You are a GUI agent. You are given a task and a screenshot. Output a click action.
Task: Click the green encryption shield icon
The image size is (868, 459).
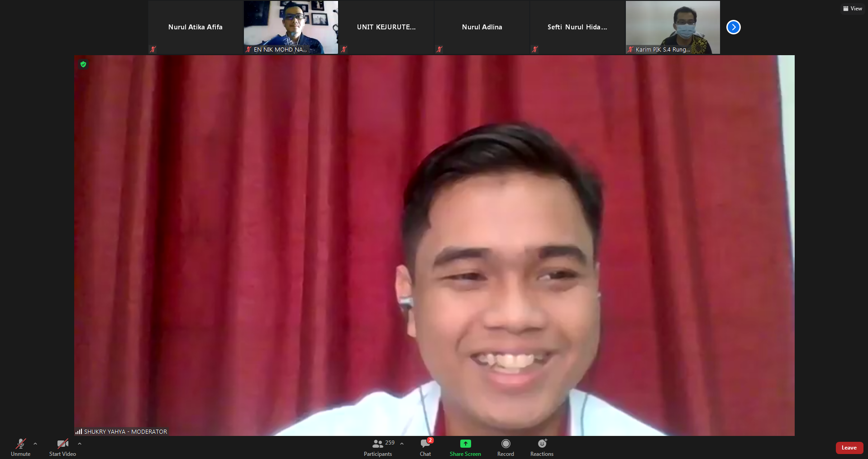click(x=83, y=64)
